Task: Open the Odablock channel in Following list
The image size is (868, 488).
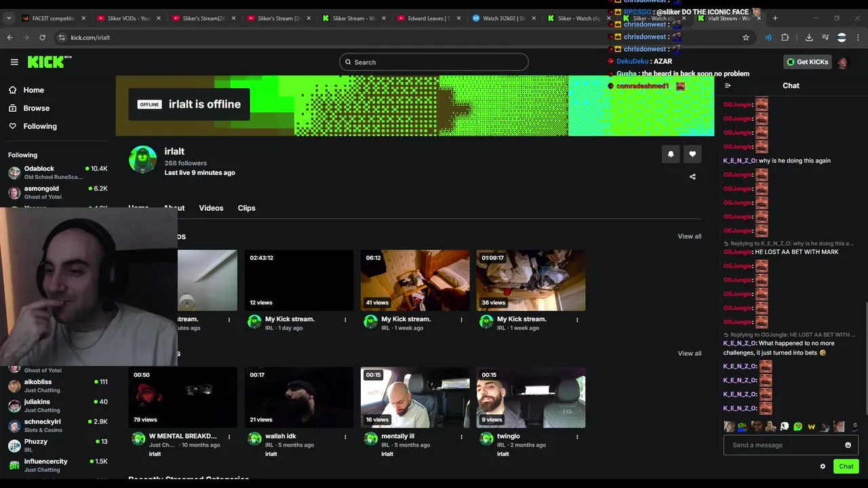Action: [58, 172]
